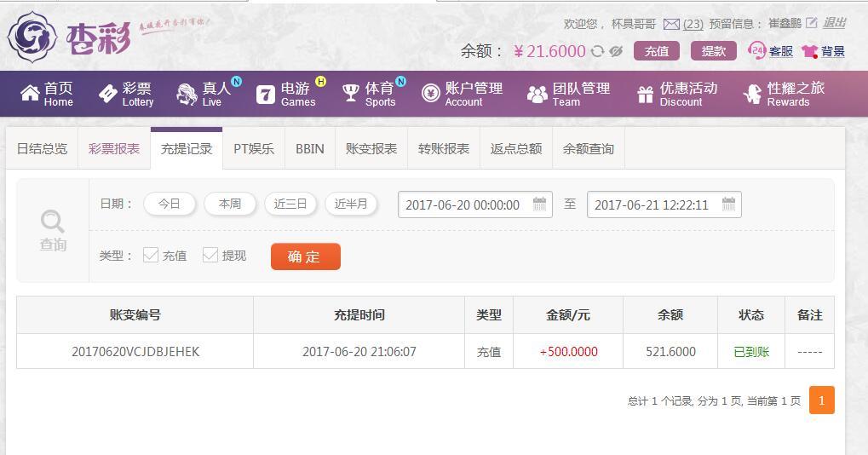Image resolution: width=868 pixels, height=455 pixels.
Task: Click the 充值 recharge button in header
Action: click(x=657, y=51)
